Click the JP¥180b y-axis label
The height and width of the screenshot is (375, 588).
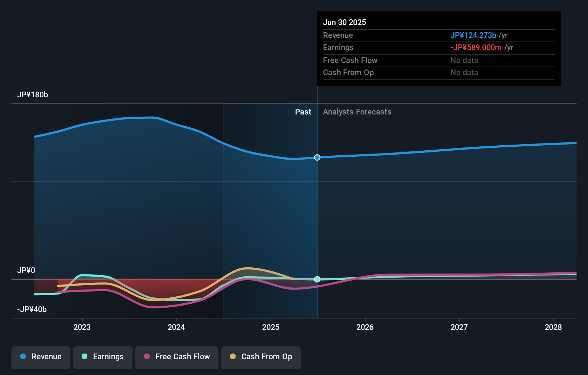click(x=33, y=95)
